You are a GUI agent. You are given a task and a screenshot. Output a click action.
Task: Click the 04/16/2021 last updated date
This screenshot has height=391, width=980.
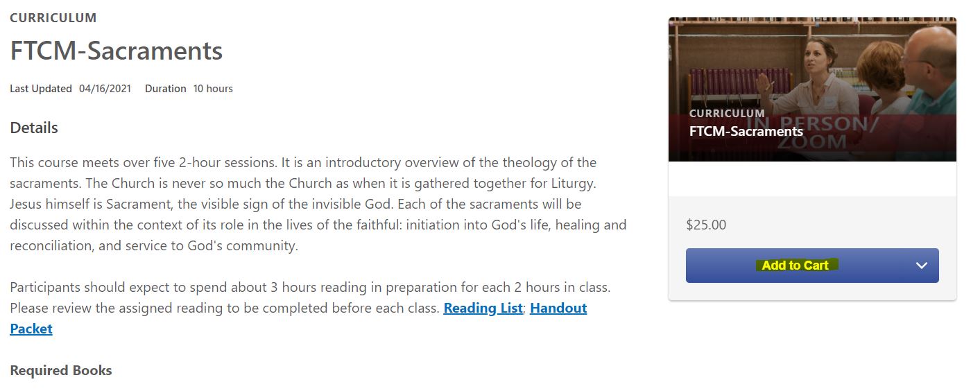[x=105, y=89]
